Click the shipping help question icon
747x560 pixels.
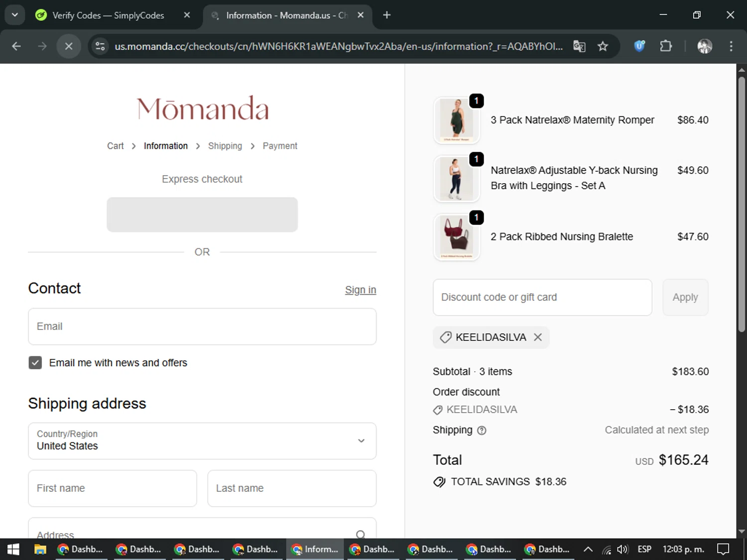(x=482, y=431)
